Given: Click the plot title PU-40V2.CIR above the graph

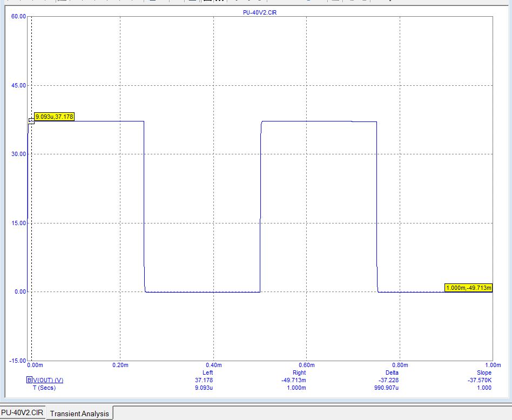Looking at the screenshot, I should [x=260, y=12].
